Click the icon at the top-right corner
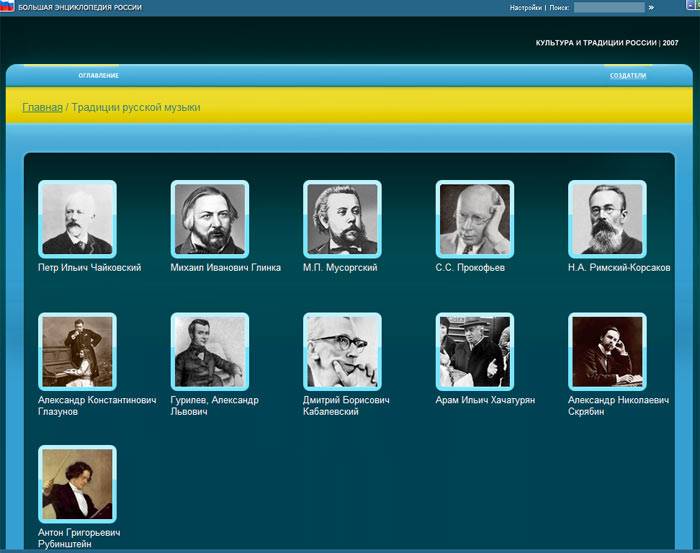 click(693, 5)
